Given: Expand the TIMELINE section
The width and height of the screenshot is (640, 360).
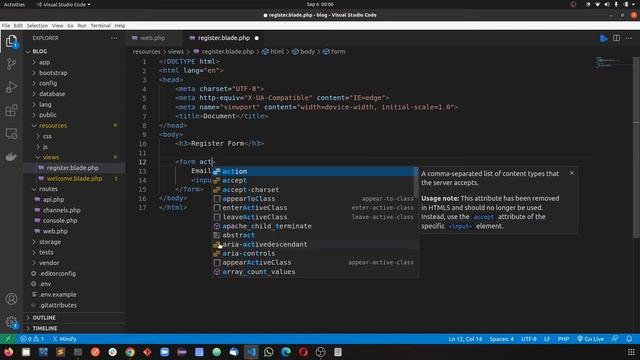Looking at the screenshot, I should tap(45, 328).
